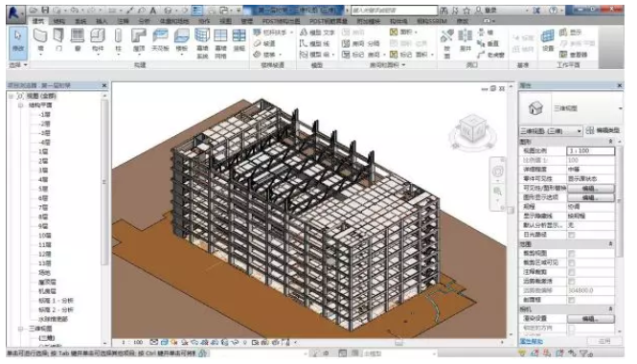Viewport: 637px width, 364px height.
Task: Choose the Curtain Grid tool
Action: click(220, 43)
